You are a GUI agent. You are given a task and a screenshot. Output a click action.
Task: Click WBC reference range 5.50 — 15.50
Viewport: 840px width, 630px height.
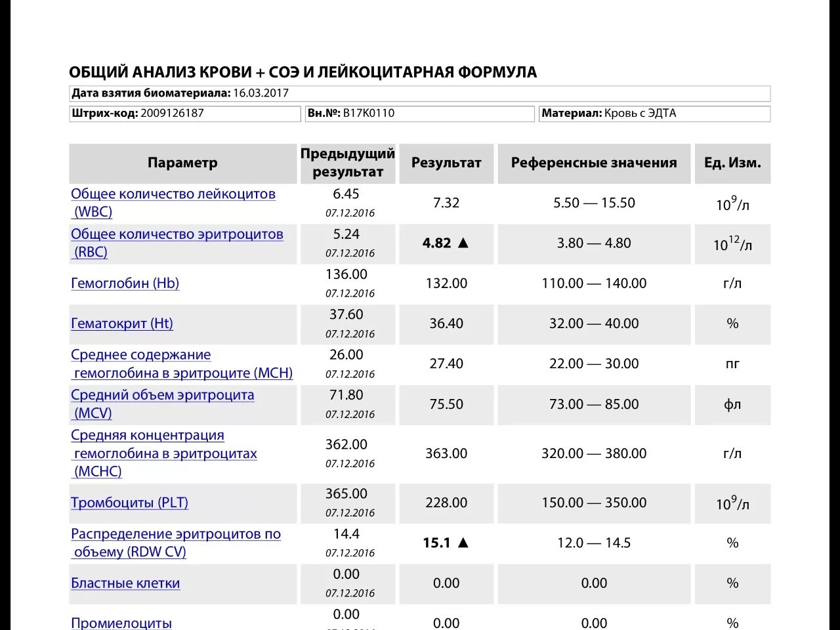coord(594,203)
